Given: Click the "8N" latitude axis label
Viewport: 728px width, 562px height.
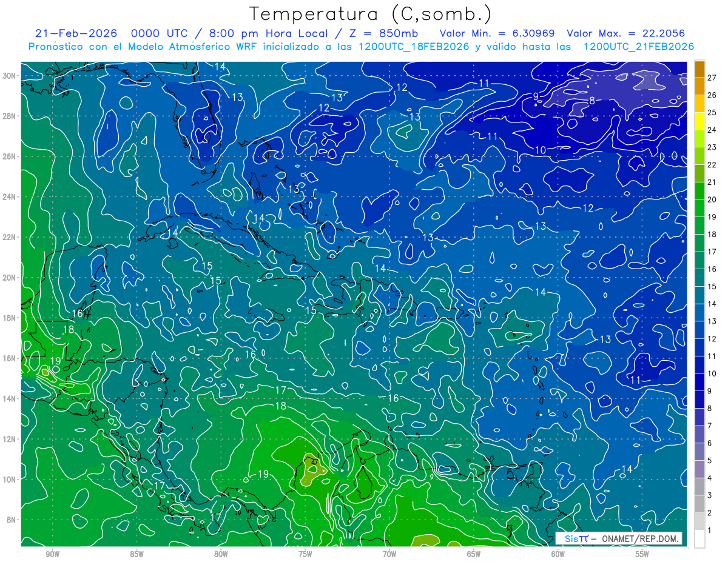Looking at the screenshot, I should [x=12, y=520].
